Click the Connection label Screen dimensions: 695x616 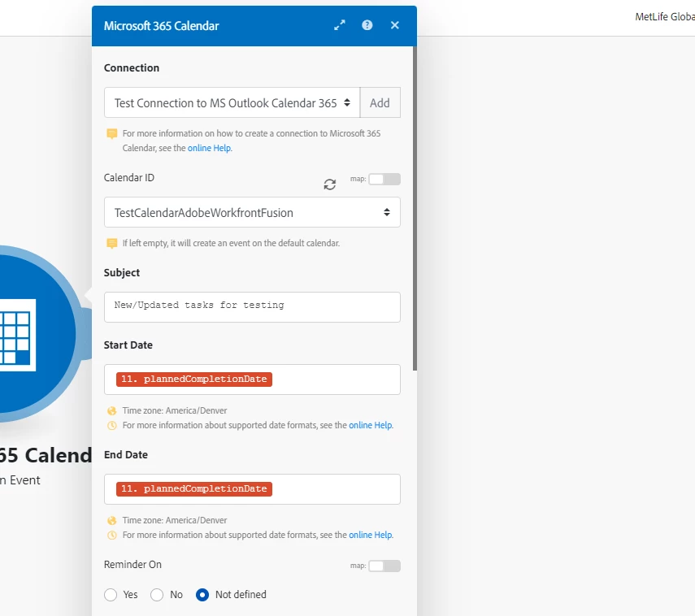pos(132,67)
